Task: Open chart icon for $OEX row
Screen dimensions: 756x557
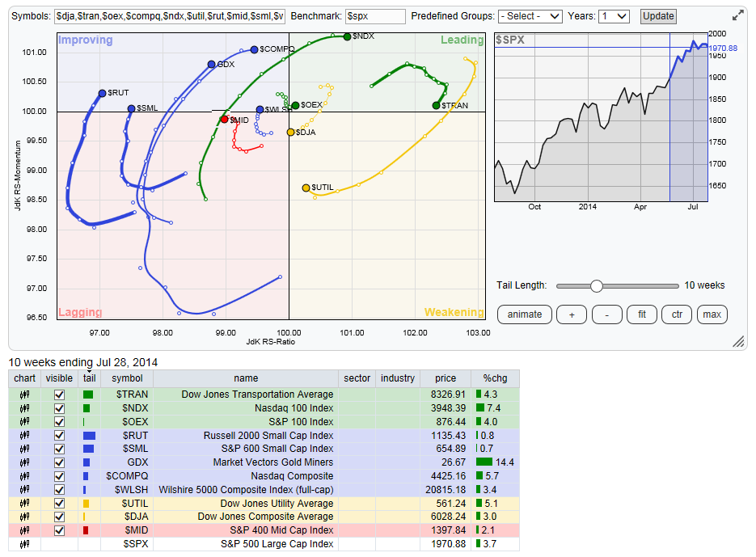Action: click(24, 421)
